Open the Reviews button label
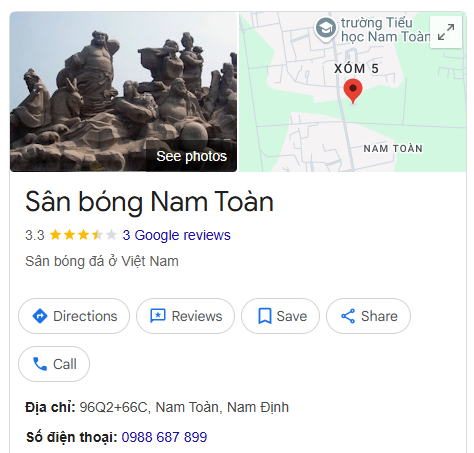 (197, 316)
